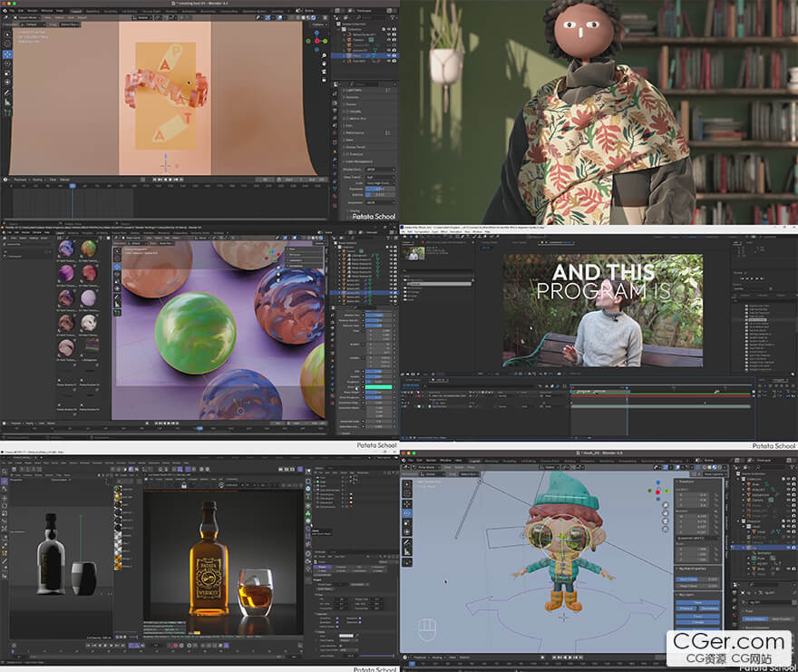Screen dimensions: 798x672
Task: Select the Rotate tool in bottom-right Blender toolbar
Action: point(407,513)
